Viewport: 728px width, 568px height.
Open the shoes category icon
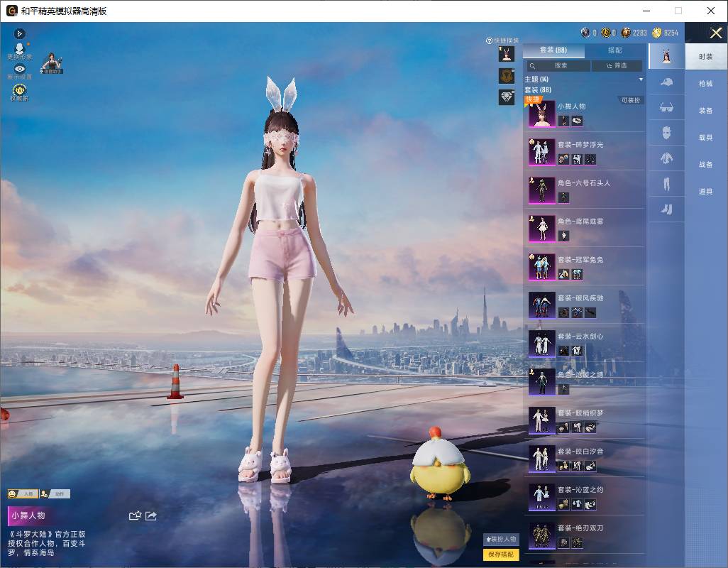tap(667, 209)
